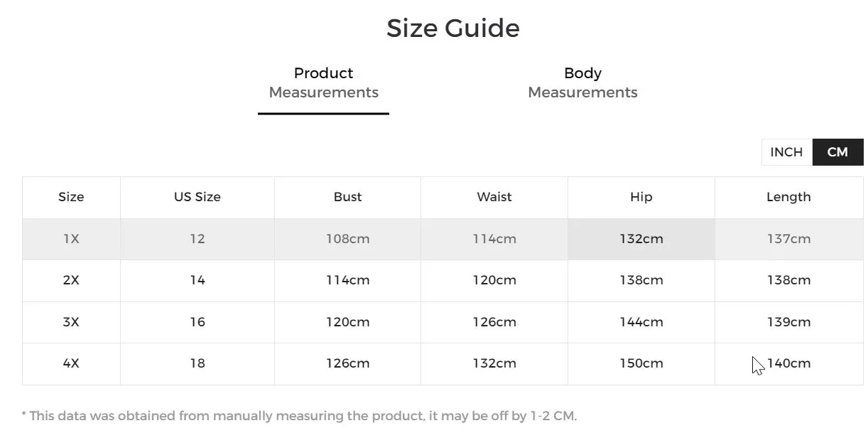Select the CM unit button
This screenshot has height=433, width=868.
pos(837,152)
